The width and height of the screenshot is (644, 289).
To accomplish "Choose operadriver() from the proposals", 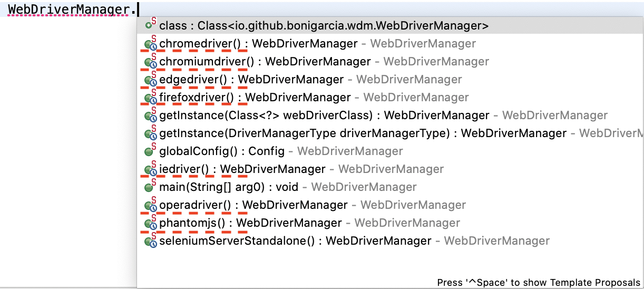I will pos(253,205).
